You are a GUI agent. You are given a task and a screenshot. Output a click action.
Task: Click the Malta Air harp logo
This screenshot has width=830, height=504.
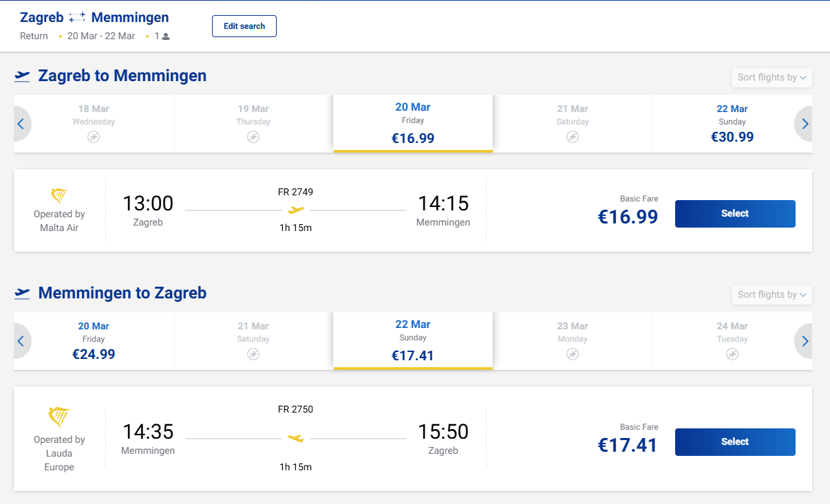[59, 196]
